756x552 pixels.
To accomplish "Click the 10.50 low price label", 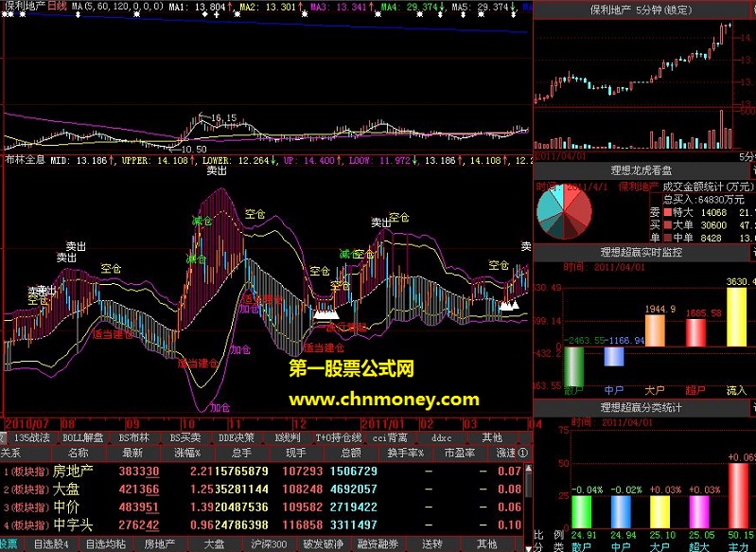I will tap(193, 150).
